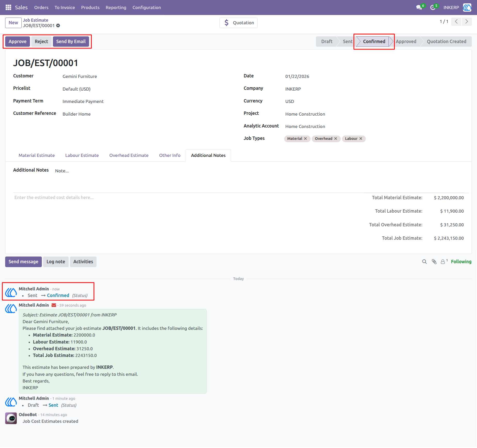Click the estimated cost details text area
This screenshot has height=448, width=477.
pos(188,197)
